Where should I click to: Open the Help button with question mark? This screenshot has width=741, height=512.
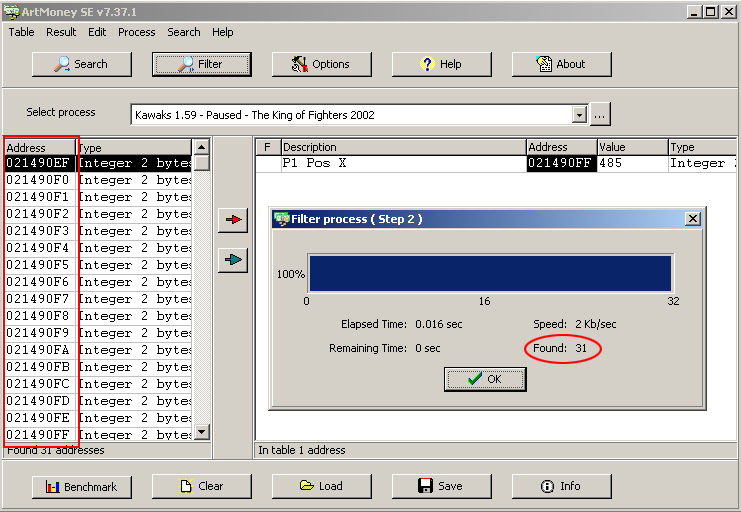(x=441, y=64)
